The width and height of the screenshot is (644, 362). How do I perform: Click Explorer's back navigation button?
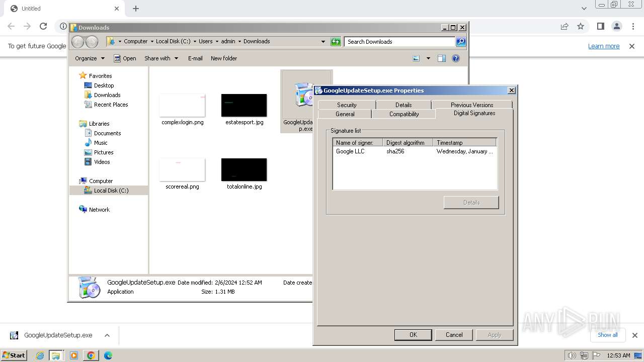pyautogui.click(x=77, y=42)
